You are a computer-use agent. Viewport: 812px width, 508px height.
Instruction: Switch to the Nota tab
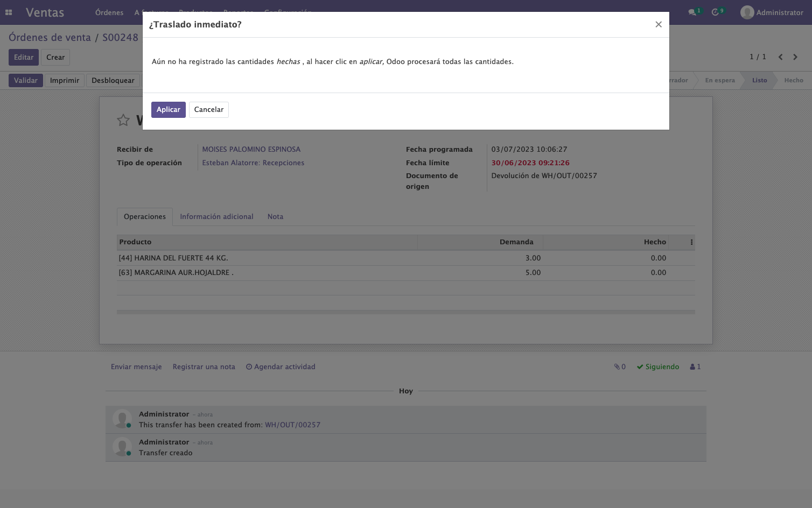[275, 217]
